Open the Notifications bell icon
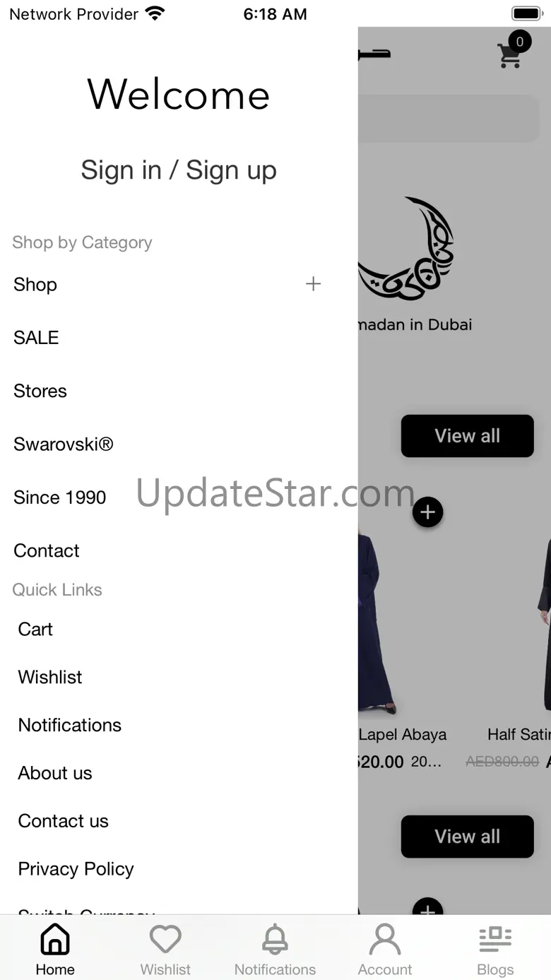 point(275,939)
